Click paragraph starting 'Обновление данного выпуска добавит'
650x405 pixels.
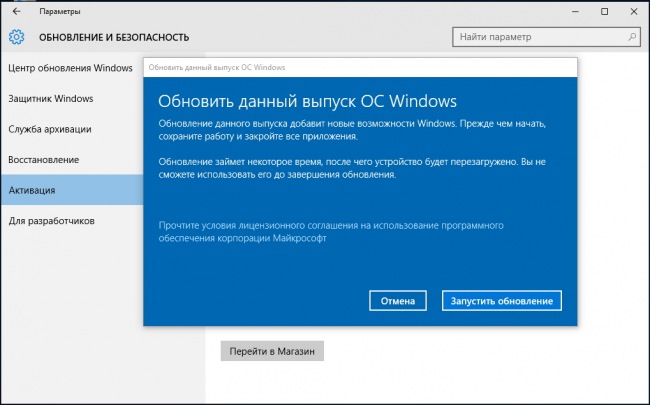click(352, 130)
